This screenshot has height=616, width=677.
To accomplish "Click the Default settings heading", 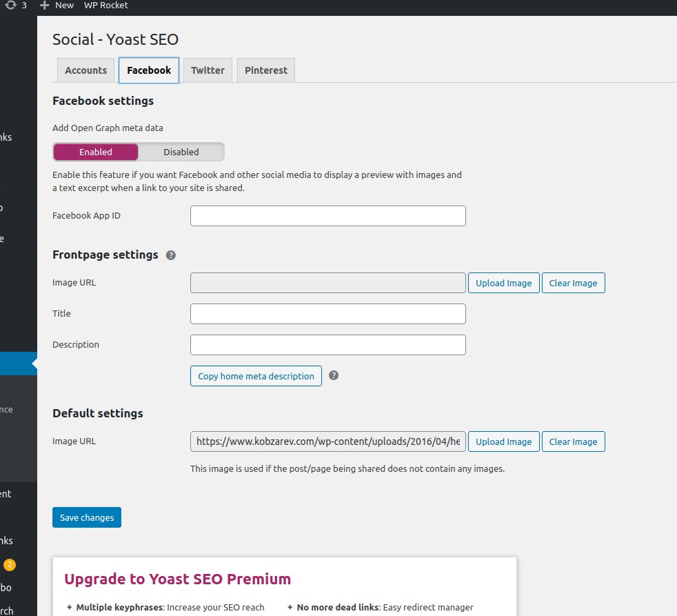I will pos(98,413).
